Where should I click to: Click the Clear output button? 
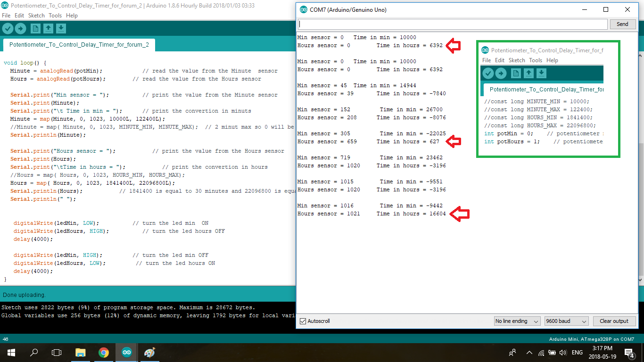pos(614,321)
